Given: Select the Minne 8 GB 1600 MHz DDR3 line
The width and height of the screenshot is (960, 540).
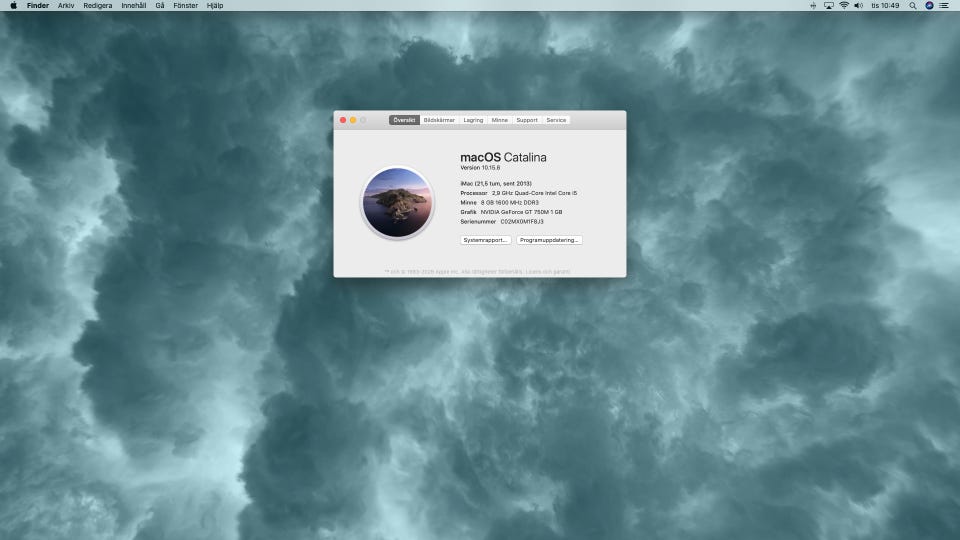Looking at the screenshot, I should coord(500,203).
